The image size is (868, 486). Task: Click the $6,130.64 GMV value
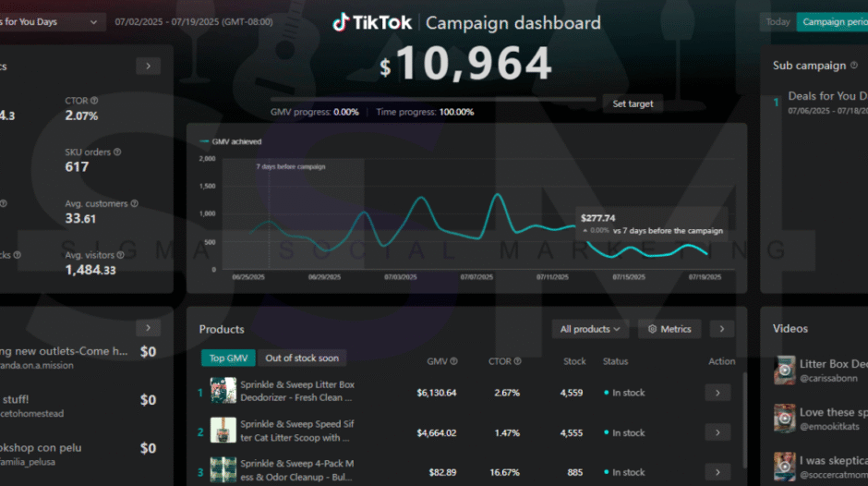(x=436, y=393)
